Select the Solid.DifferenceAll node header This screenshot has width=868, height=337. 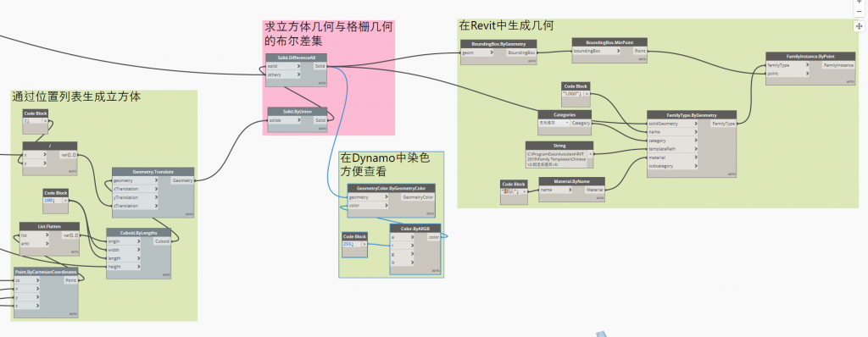(296, 58)
